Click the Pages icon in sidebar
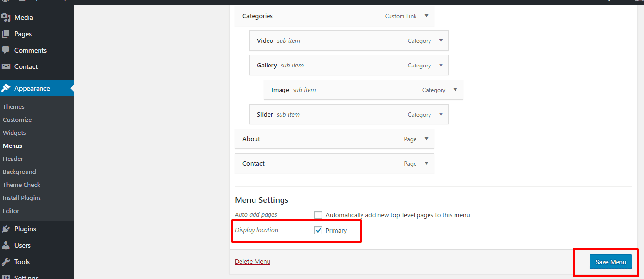Image resolution: width=644 pixels, height=279 pixels. point(6,34)
